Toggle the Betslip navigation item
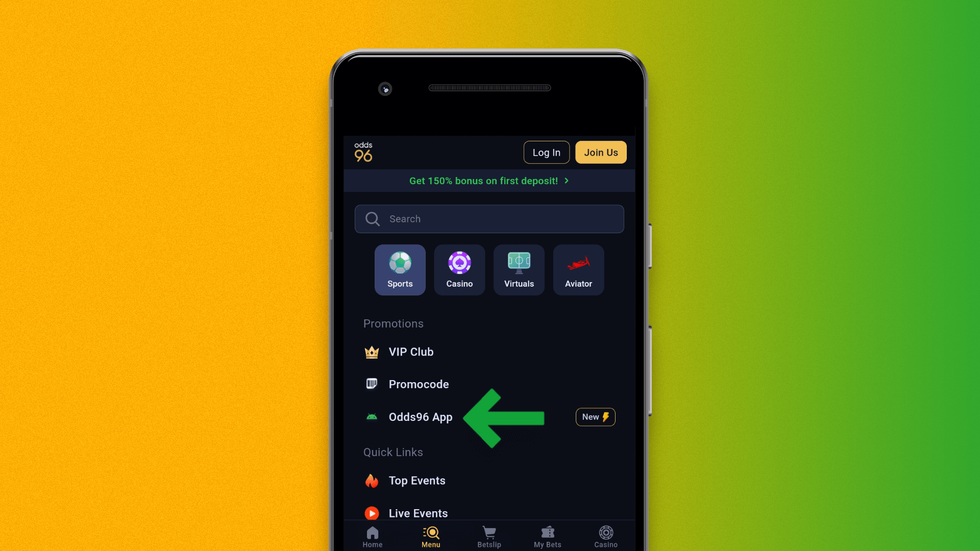 point(489,536)
